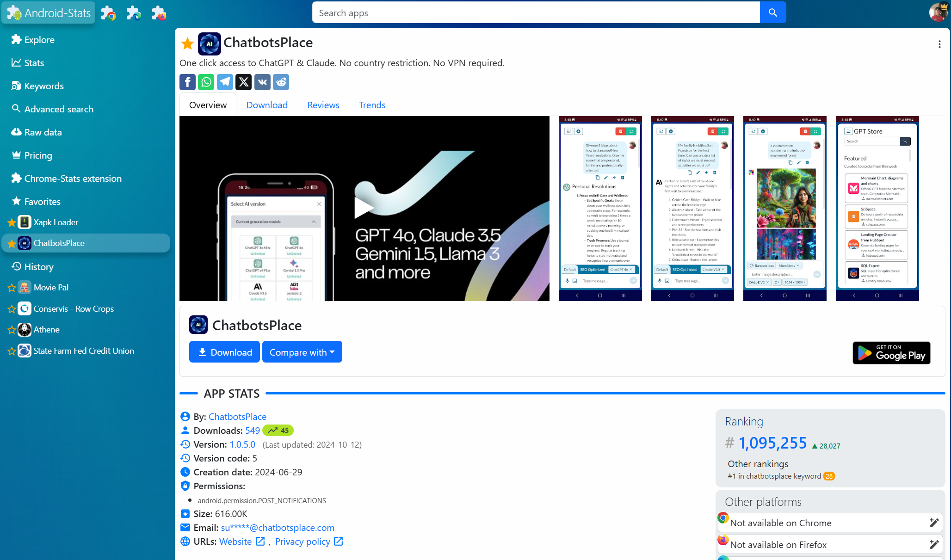Image resolution: width=951 pixels, height=560 pixels.
Task: Click the Android-Stats logo
Action: (49, 13)
